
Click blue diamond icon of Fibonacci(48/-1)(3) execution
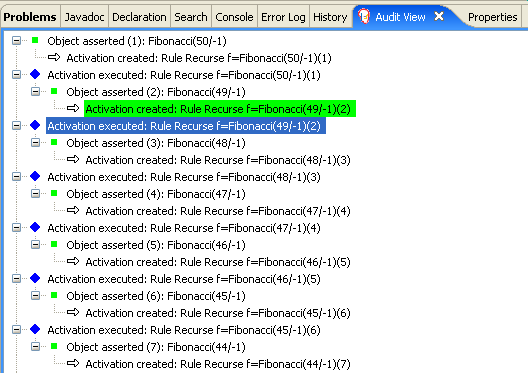35,176
